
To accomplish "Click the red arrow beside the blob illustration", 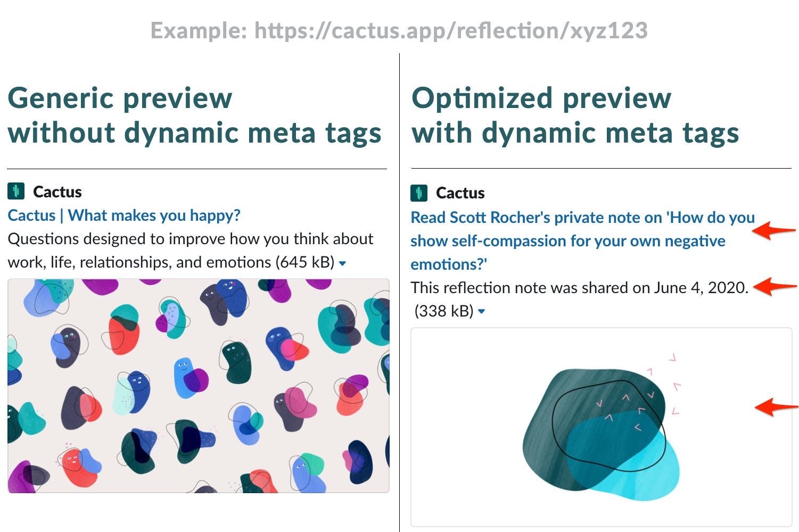I will click(x=776, y=407).
